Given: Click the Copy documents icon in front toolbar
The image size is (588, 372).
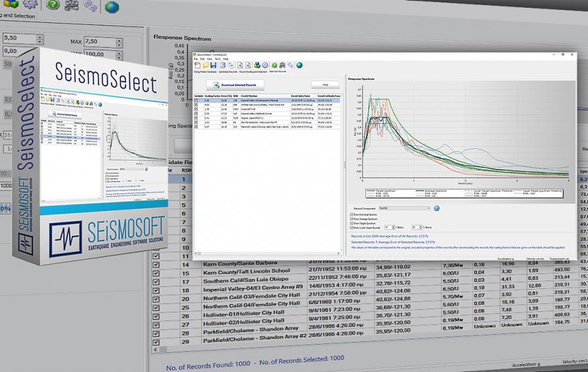Looking at the screenshot, I should [223, 65].
